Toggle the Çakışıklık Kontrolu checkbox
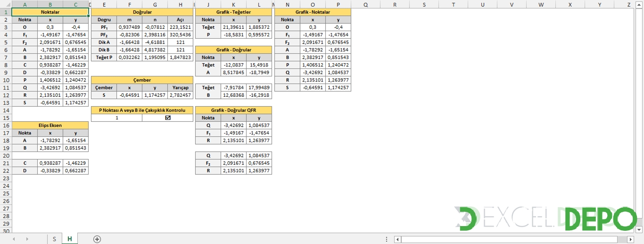Image resolution: width=644 pixels, height=244 pixels. (x=168, y=118)
